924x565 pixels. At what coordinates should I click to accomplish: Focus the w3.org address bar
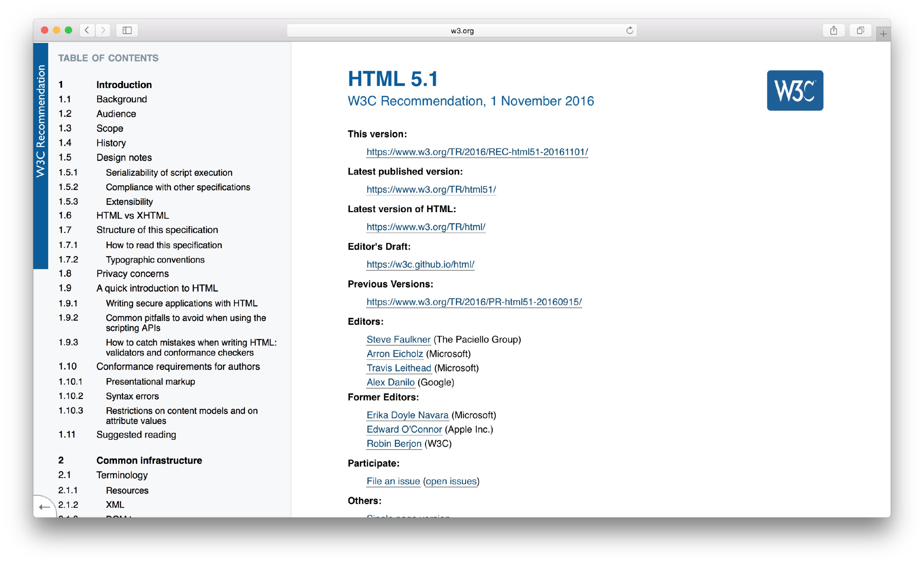pos(462,30)
